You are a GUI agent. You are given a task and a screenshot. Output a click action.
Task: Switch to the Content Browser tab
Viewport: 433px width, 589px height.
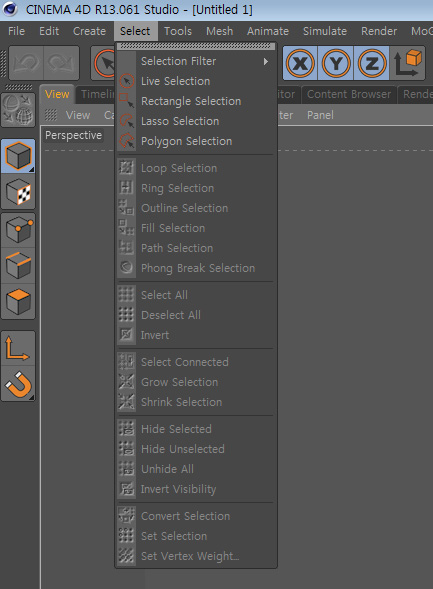349,94
